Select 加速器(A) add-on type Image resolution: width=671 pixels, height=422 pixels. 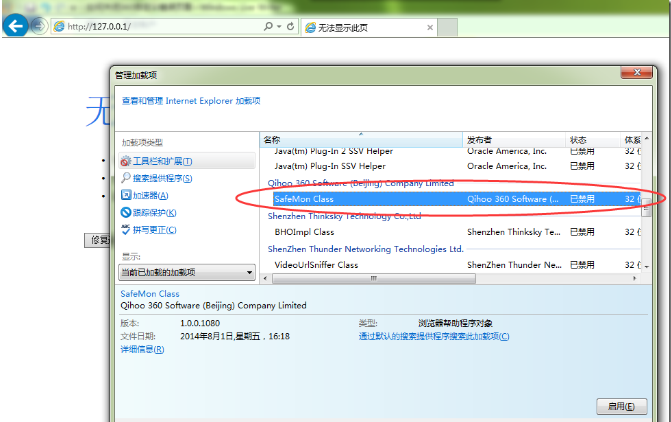[150, 196]
